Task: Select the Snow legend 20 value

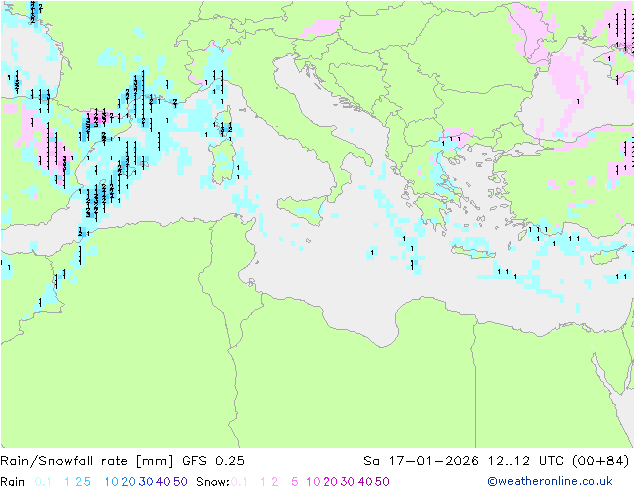Action: pos(330,482)
